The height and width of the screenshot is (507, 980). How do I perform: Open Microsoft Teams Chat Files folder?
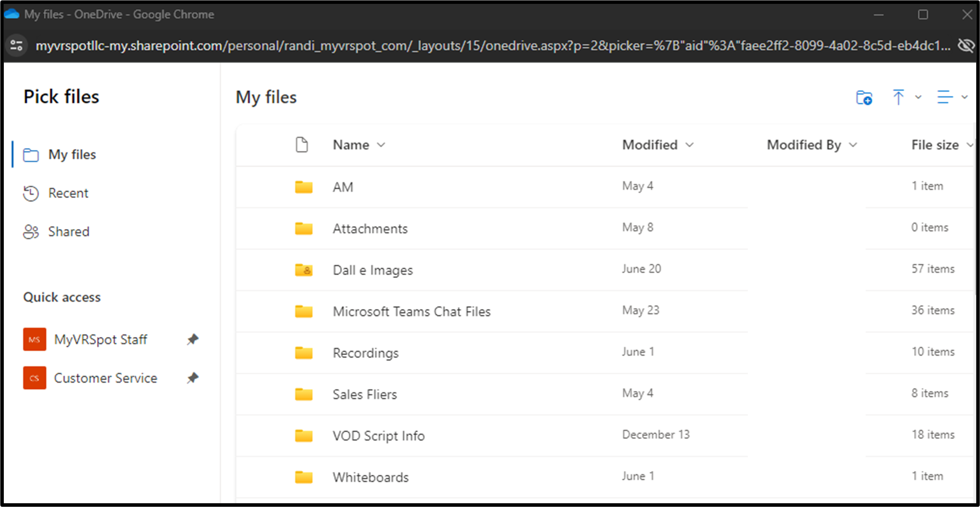412,311
